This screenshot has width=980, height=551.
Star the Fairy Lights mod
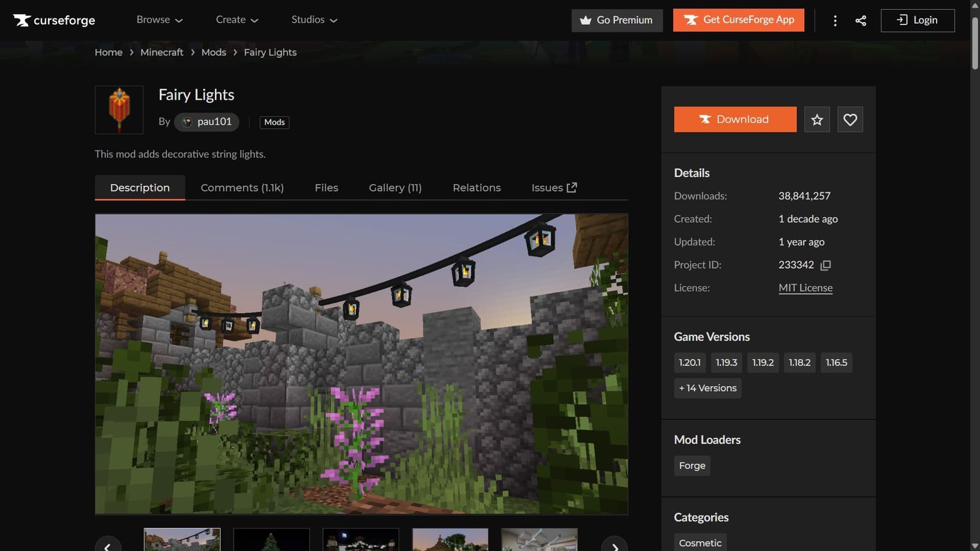point(816,119)
